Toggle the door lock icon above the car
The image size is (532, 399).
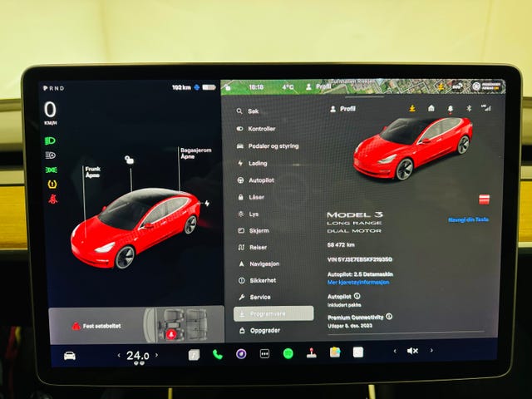pyautogui.click(x=130, y=160)
